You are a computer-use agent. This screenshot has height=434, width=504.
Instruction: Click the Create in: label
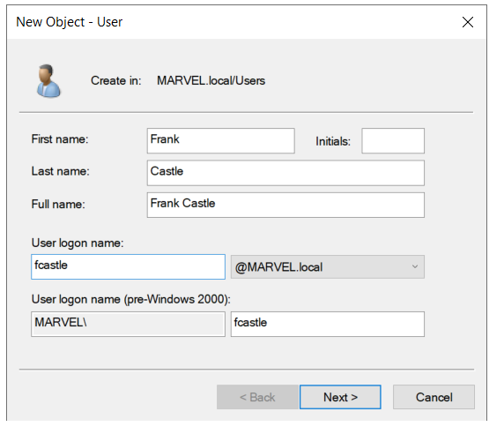(116, 80)
